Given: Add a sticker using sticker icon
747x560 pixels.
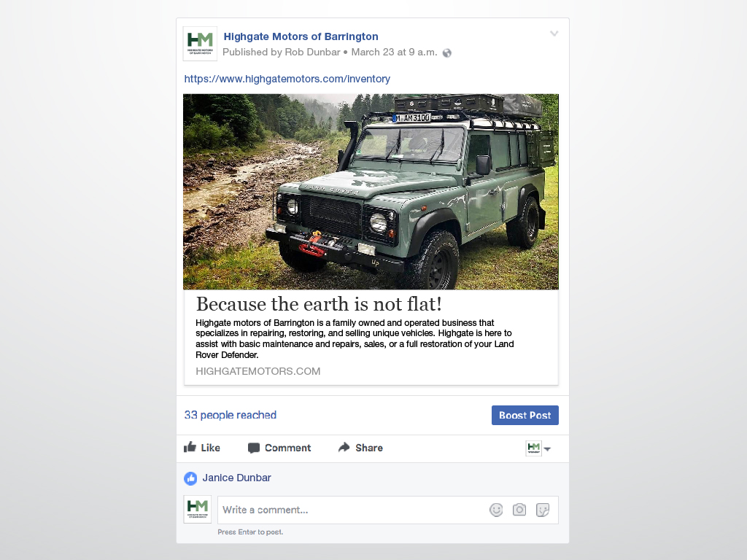Looking at the screenshot, I should tap(543, 510).
